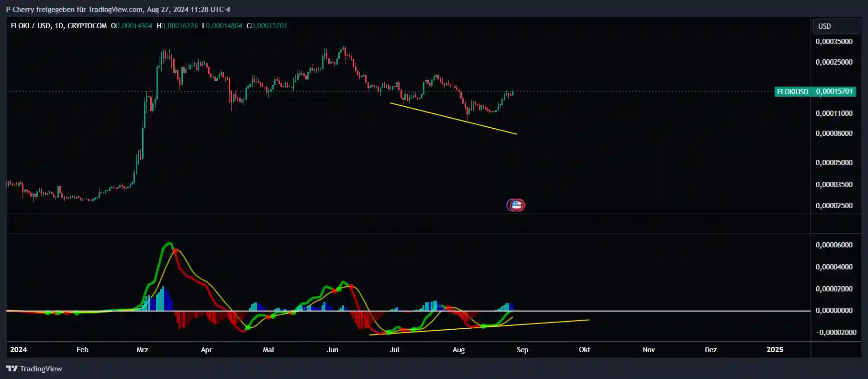Screen dimensions: 868x379
Task: Click the Feb label on time axis
Action: 82,350
